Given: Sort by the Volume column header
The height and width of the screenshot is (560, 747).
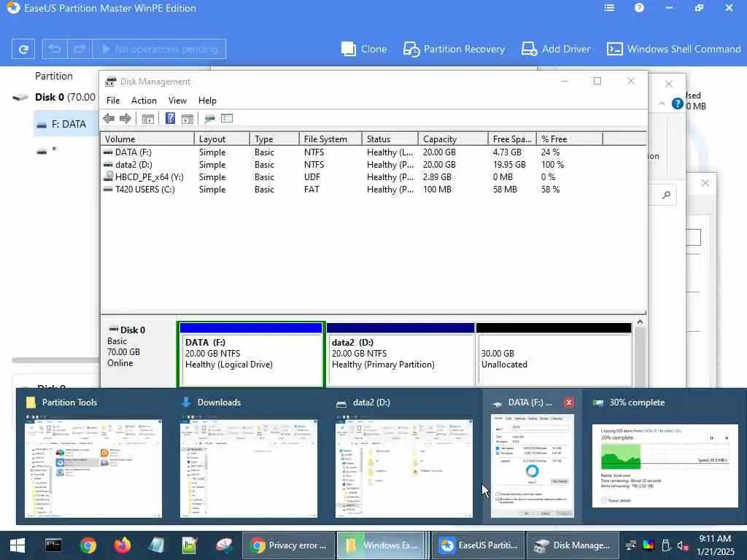Looking at the screenshot, I should coord(147,139).
